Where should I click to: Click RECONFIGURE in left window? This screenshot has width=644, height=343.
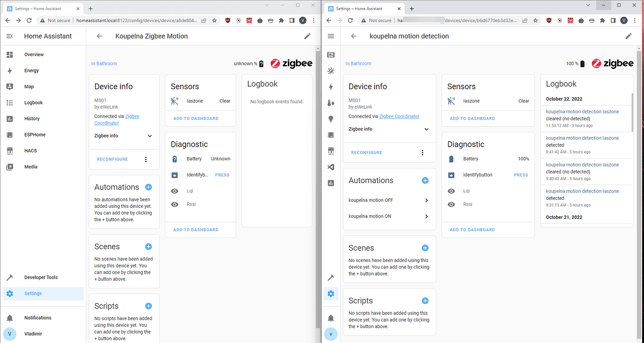click(x=112, y=159)
